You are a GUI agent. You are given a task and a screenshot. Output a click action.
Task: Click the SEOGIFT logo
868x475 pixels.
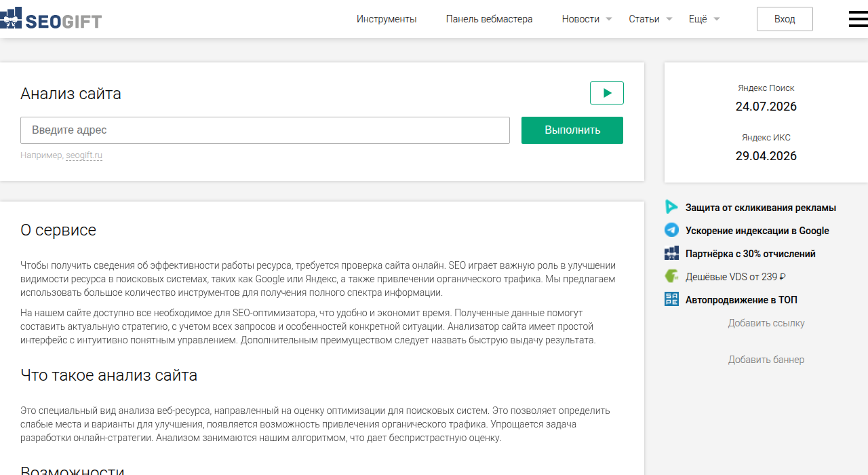pos(51,19)
